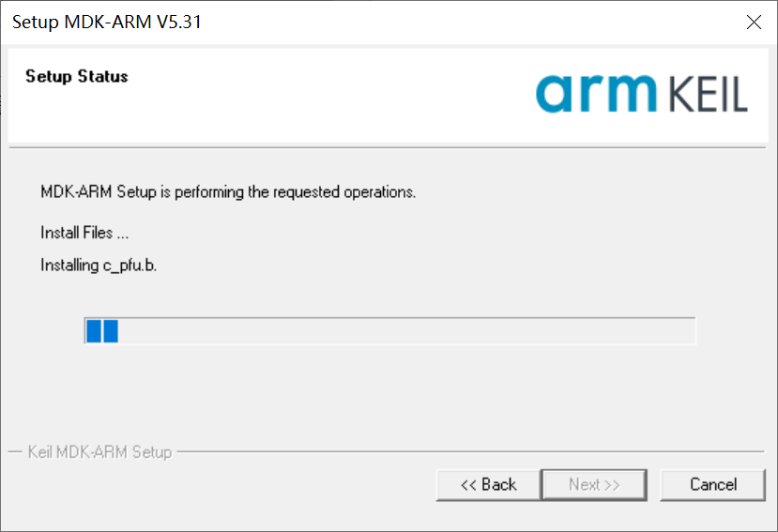778x532 pixels.
Task: Click the Setup MDK-ARM V5.31 title bar
Action: point(375,23)
